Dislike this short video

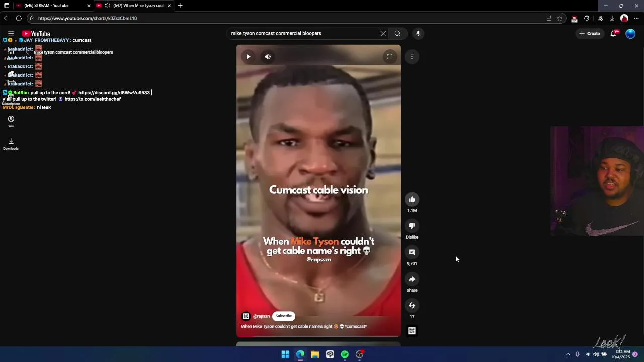tap(412, 226)
